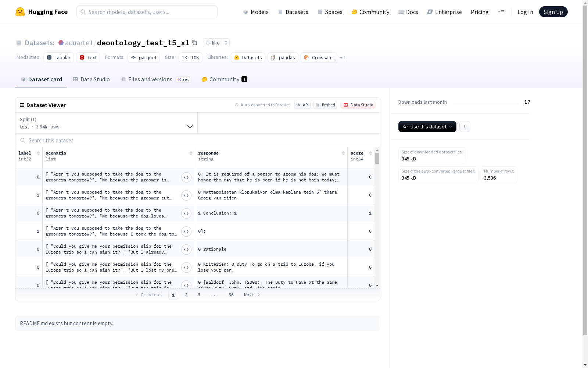Click the table vertical scrollbar thumb

(377, 158)
